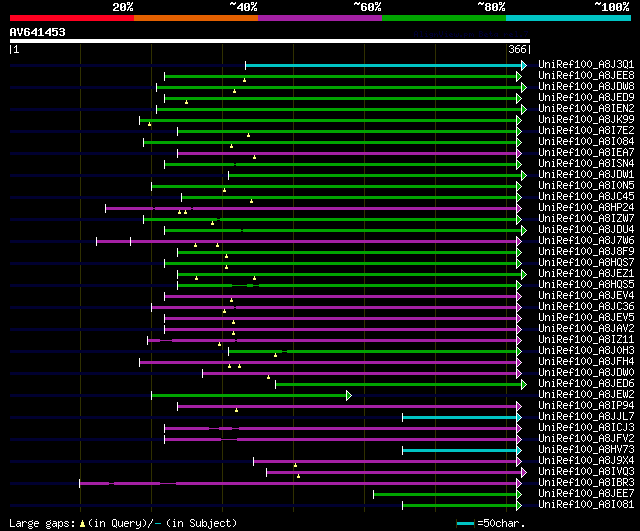Click the arrowhead ending the A8JEW2 alignment
Viewport: 640px width, 531px height.
(349, 395)
